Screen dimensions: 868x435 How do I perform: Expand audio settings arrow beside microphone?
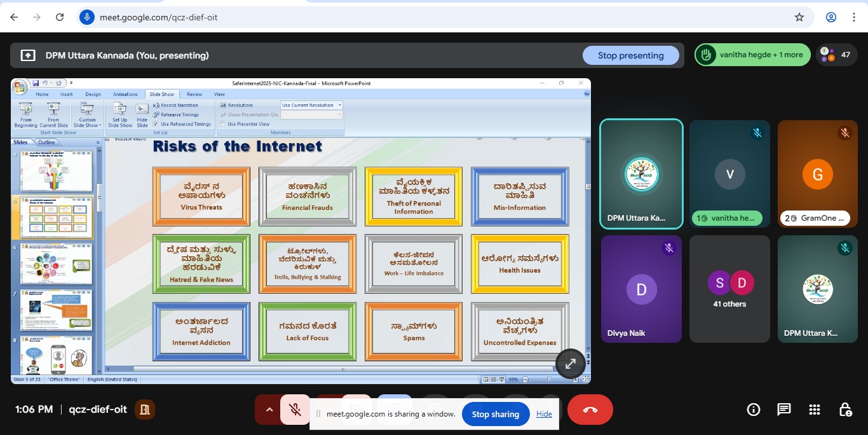pyautogui.click(x=269, y=410)
